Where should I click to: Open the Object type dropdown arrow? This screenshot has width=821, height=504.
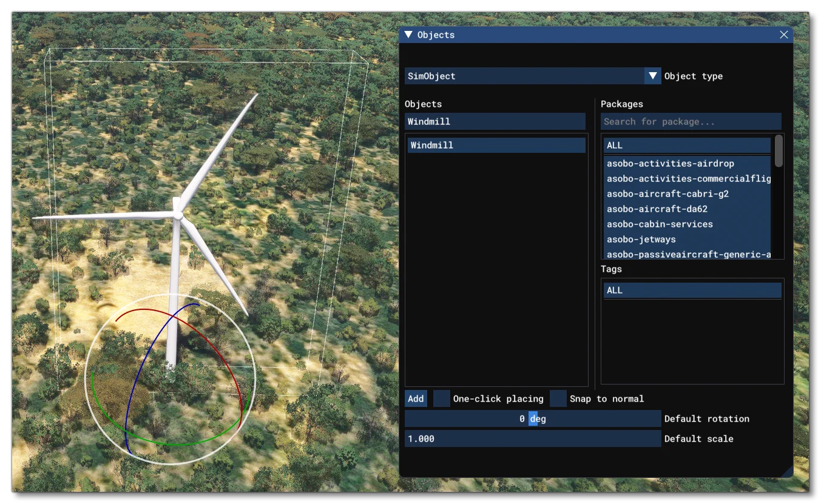click(x=653, y=76)
